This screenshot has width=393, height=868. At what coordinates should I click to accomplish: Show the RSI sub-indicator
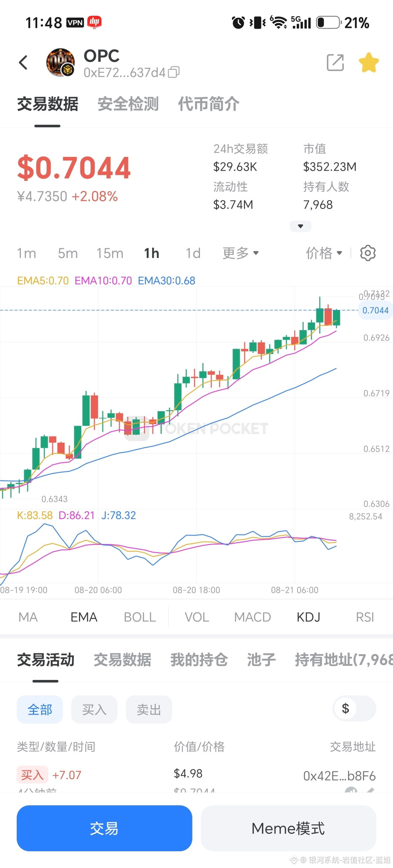[x=365, y=617]
